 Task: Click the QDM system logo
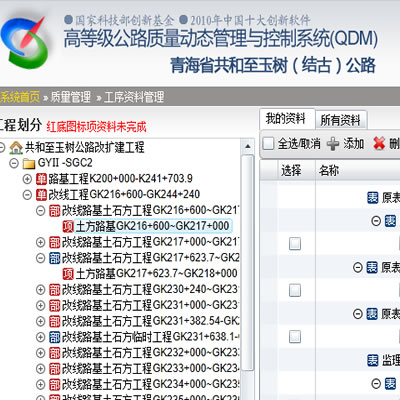point(24,43)
